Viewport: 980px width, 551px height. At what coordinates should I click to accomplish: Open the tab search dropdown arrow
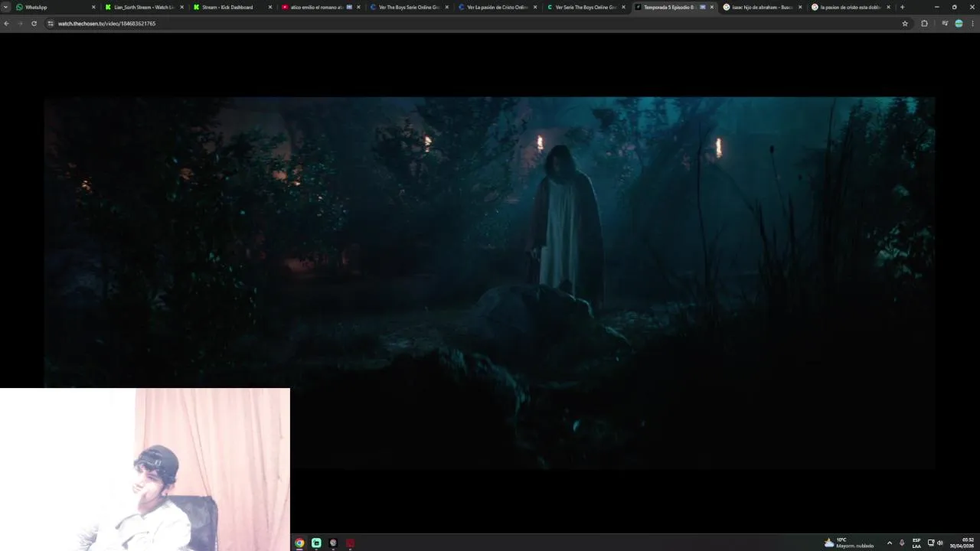tap(5, 7)
